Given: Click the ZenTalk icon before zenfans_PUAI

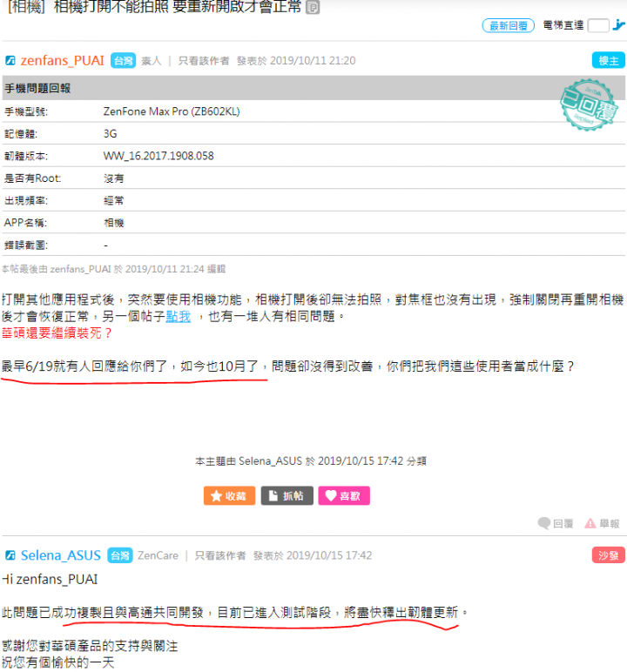Looking at the screenshot, I should [x=10, y=61].
